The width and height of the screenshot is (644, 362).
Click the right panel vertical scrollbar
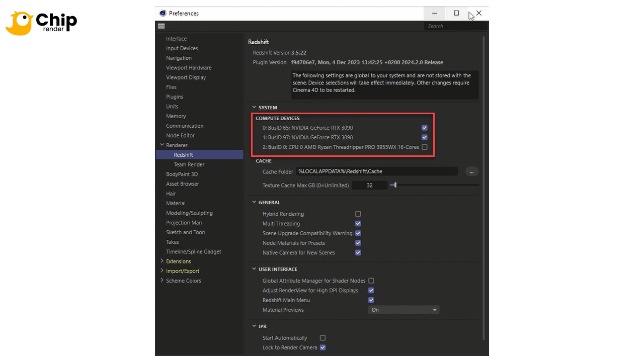click(x=484, y=187)
